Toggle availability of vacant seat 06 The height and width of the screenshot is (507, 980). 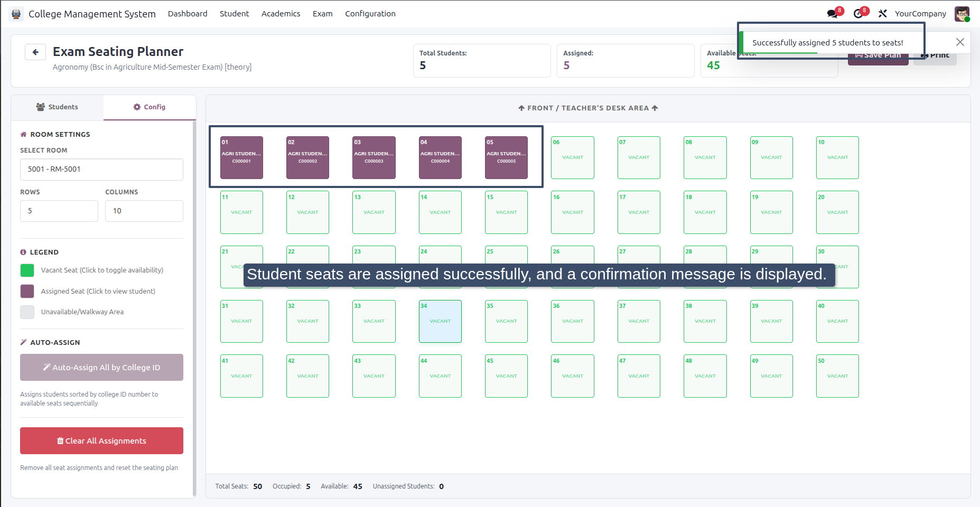pyautogui.click(x=573, y=157)
